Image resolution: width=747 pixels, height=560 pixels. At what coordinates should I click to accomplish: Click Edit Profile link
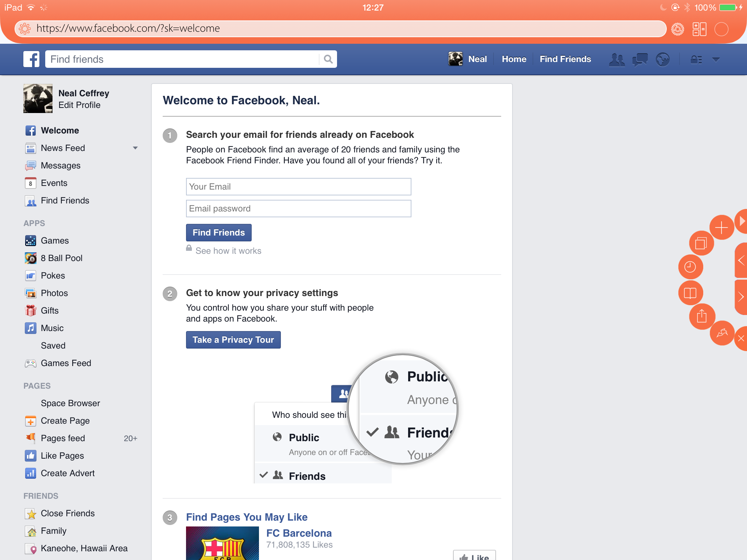79,105
